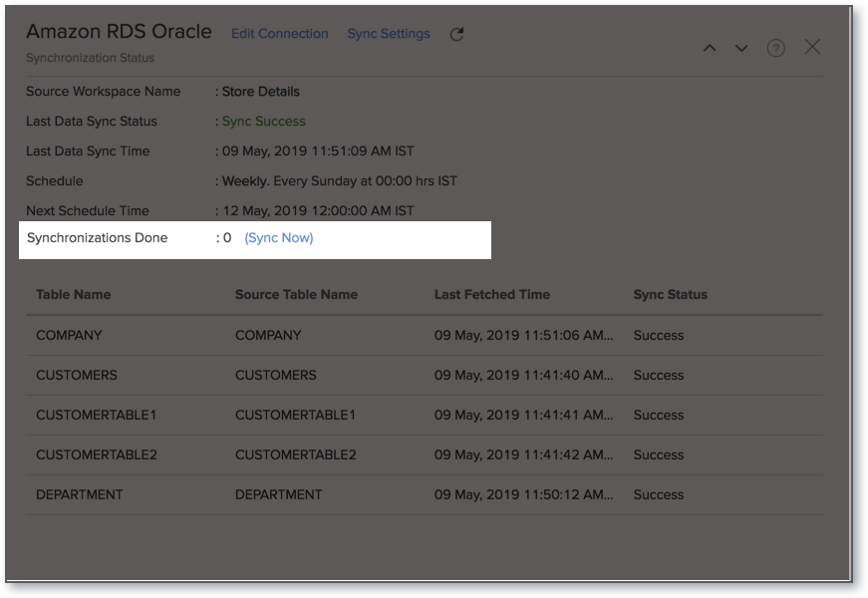Select COMPANY in the Table Name column

69,336
